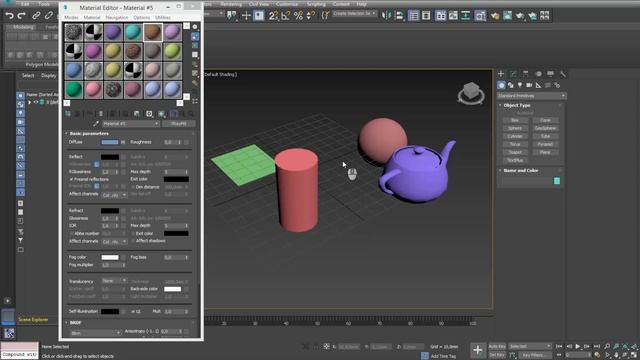Toggle the Auto Key button

(497, 346)
